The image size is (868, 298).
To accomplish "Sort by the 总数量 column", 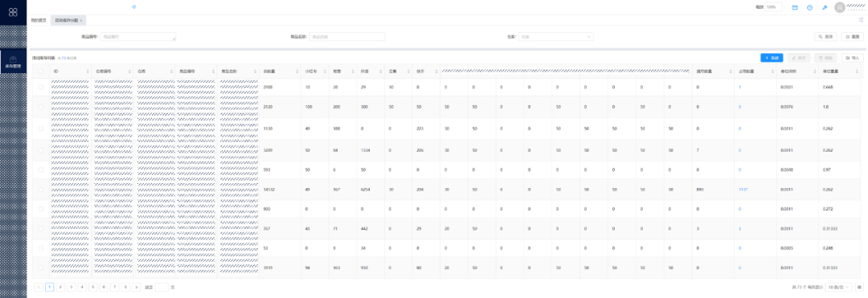I will pos(297,71).
